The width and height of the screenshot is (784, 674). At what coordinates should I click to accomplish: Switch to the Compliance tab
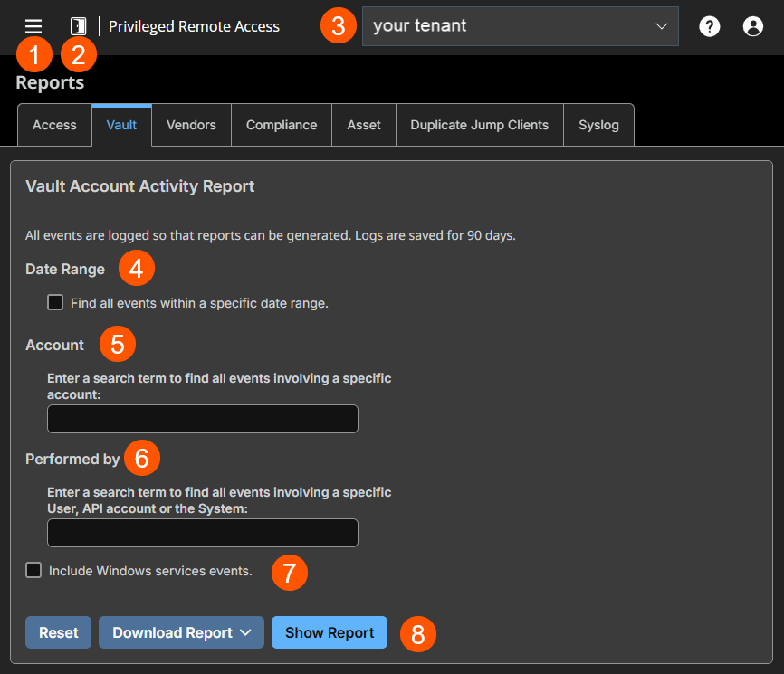tap(281, 125)
